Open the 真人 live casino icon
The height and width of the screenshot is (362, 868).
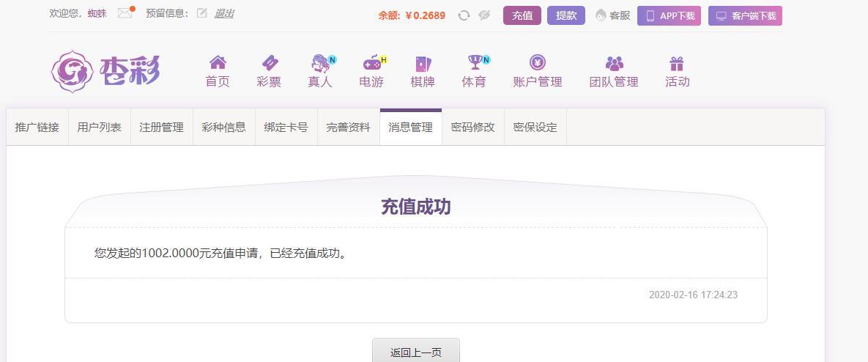pos(321,63)
